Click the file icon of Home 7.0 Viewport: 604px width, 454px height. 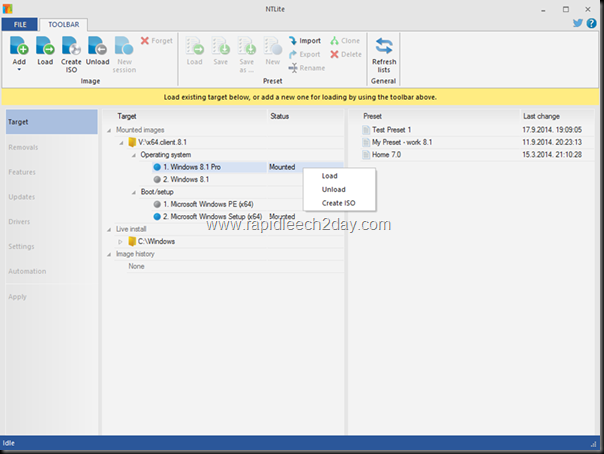[366, 155]
